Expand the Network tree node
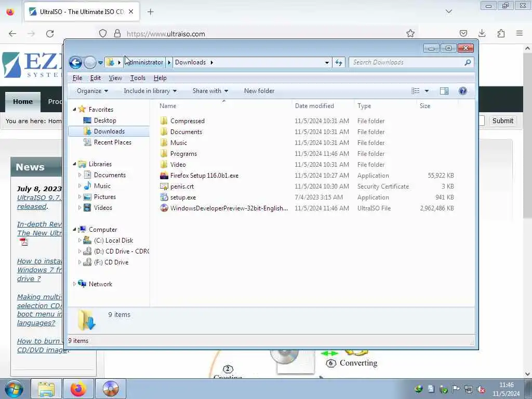 [x=74, y=284]
